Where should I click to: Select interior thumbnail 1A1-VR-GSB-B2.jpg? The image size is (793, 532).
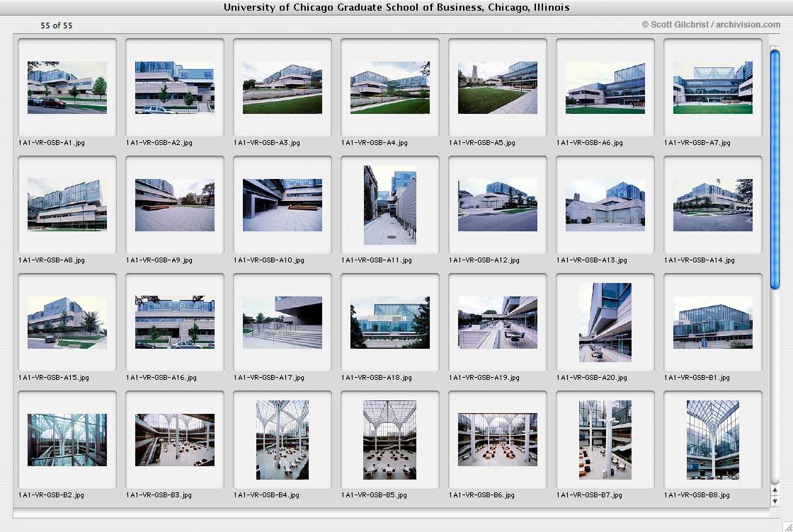click(67, 440)
